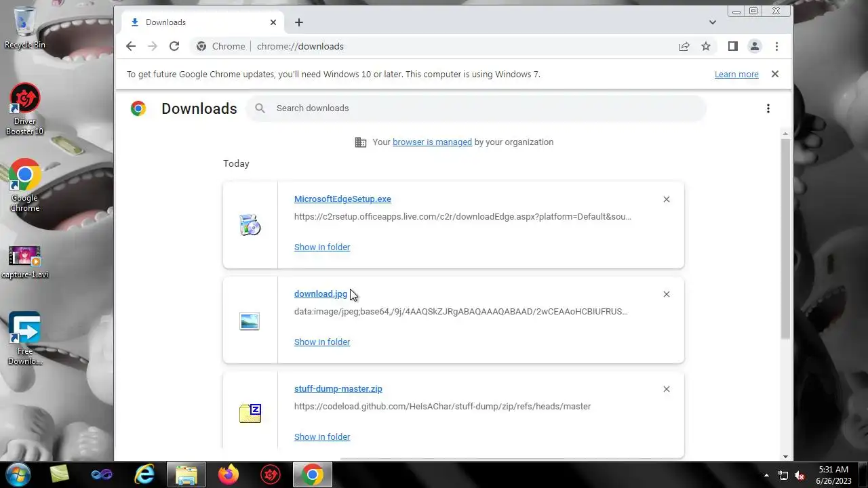Image resolution: width=868 pixels, height=488 pixels.
Task: Click the Chrome site info chip
Action: click(221, 46)
